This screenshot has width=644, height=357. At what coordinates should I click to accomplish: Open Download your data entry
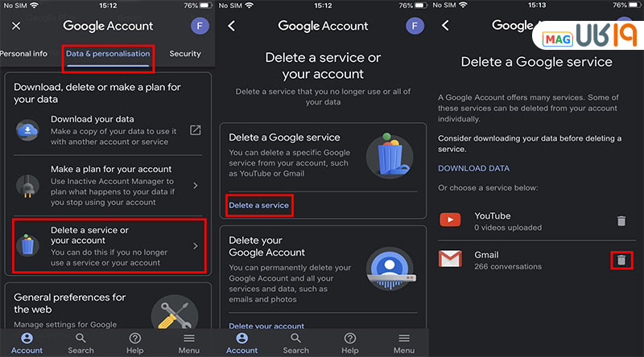[108, 130]
